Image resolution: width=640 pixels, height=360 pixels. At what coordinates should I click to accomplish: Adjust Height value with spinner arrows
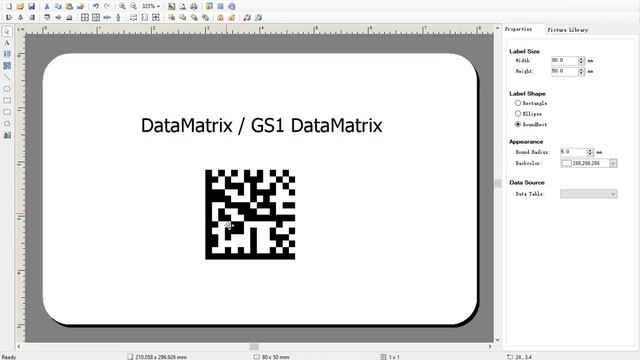tap(581, 71)
